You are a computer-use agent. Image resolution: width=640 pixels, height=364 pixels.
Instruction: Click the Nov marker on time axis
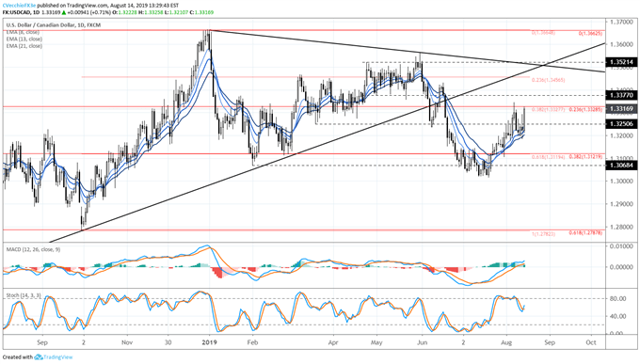pyautogui.click(x=127, y=342)
